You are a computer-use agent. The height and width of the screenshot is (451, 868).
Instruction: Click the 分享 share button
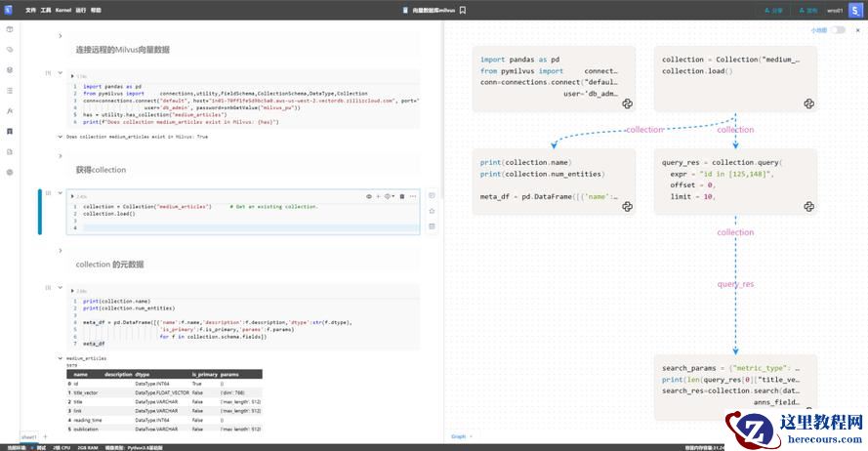(773, 10)
